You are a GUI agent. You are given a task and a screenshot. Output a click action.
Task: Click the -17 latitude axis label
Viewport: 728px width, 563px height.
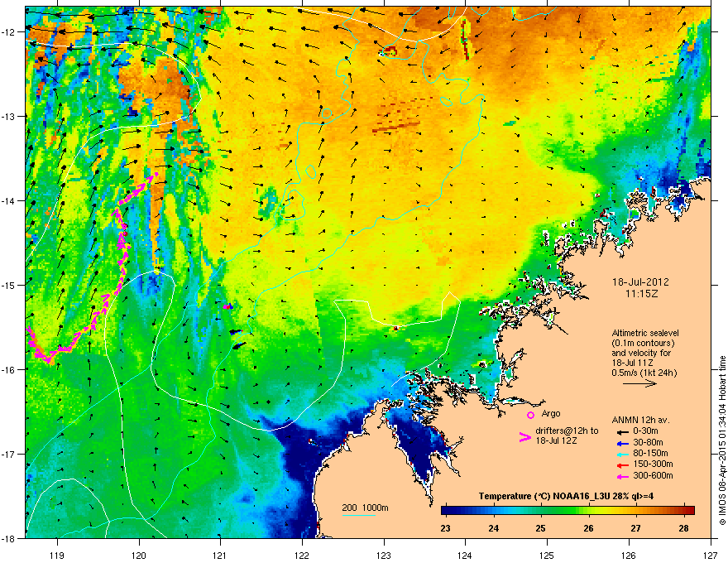click(8, 455)
